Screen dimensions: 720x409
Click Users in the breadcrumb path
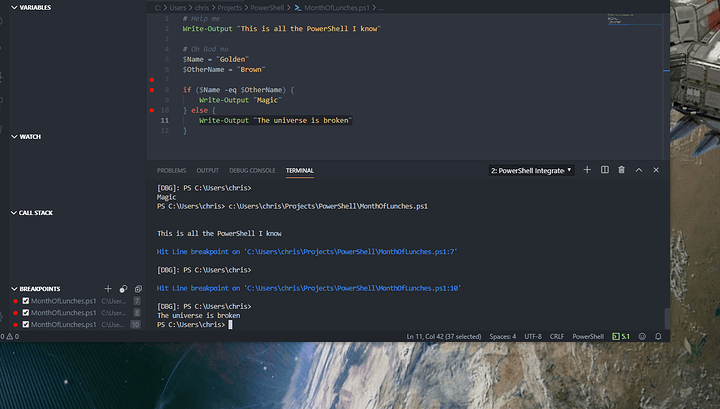point(178,8)
